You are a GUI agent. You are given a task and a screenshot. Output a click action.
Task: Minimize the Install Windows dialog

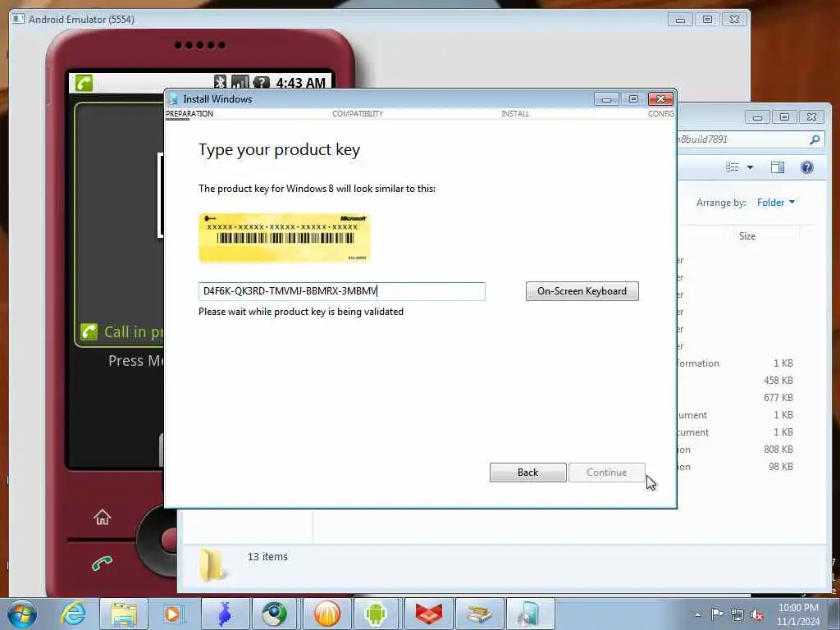606,99
